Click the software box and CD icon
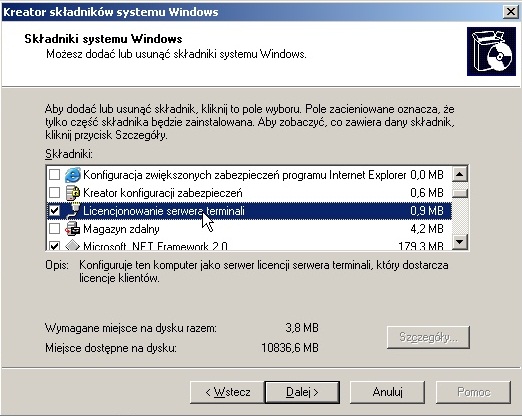Viewport: 522px width, 416px height. [x=491, y=52]
